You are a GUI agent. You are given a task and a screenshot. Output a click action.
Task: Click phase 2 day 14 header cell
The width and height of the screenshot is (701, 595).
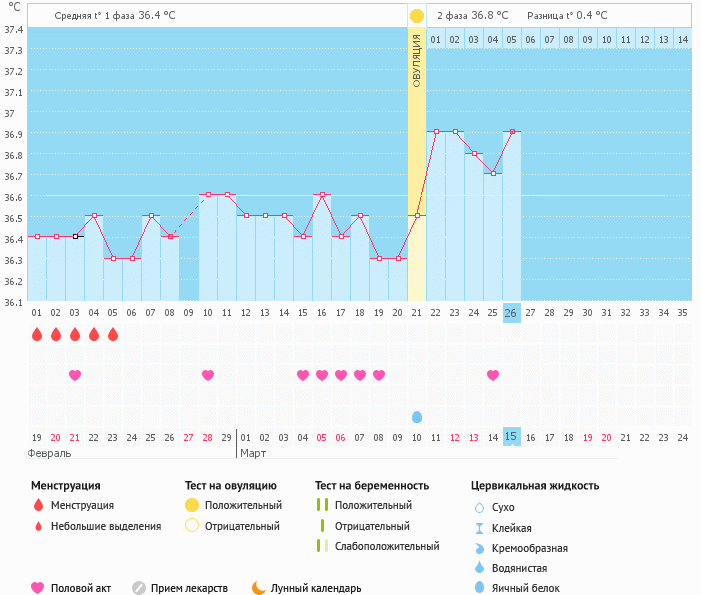(682, 39)
